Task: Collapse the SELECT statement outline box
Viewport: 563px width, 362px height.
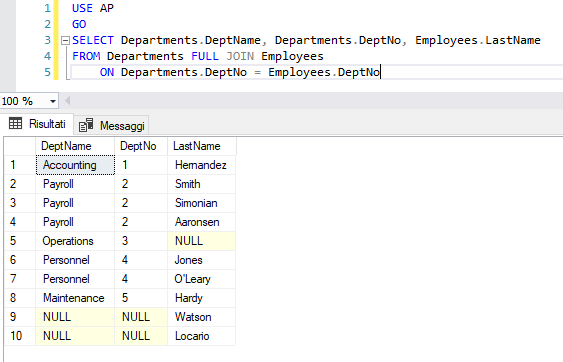Action: [x=65, y=40]
